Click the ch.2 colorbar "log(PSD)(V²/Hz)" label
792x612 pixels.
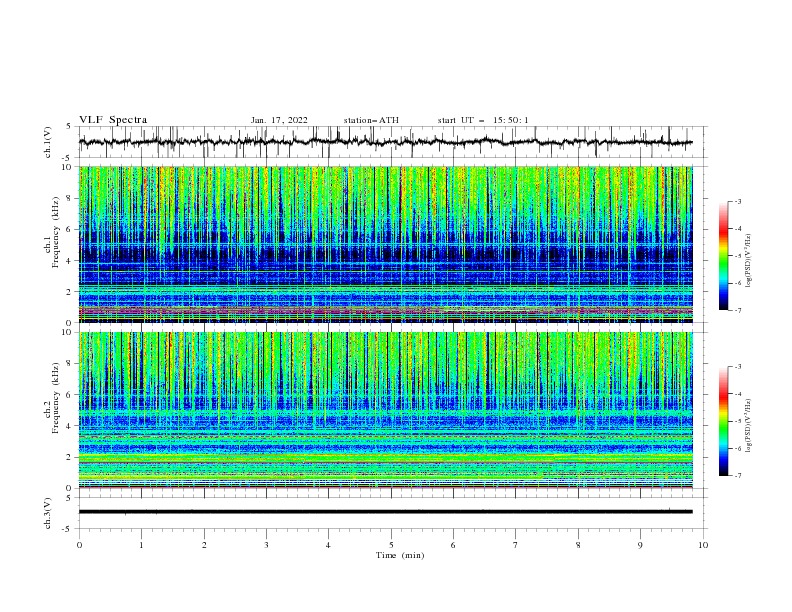tap(749, 426)
